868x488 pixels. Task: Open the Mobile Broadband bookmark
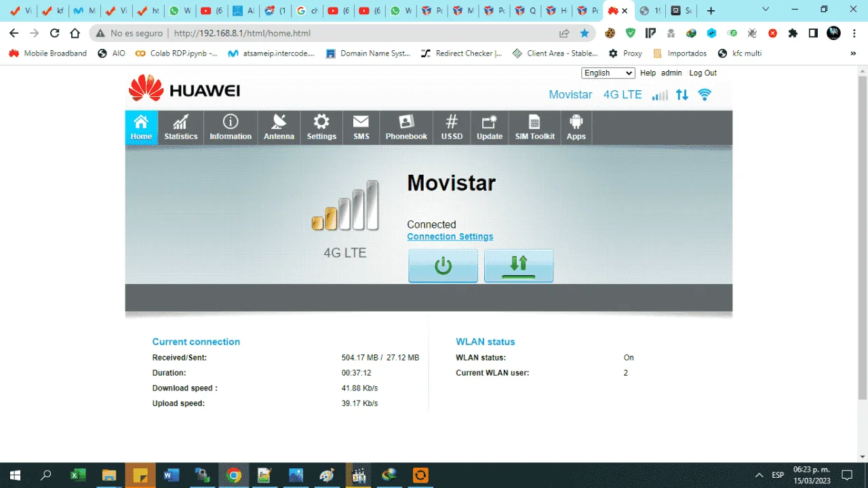pyautogui.click(x=47, y=53)
